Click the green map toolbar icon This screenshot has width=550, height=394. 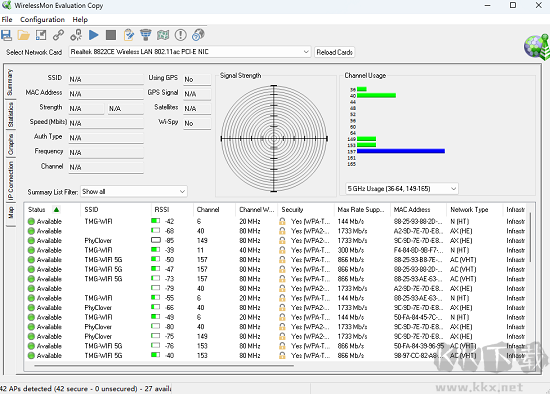coord(163,35)
